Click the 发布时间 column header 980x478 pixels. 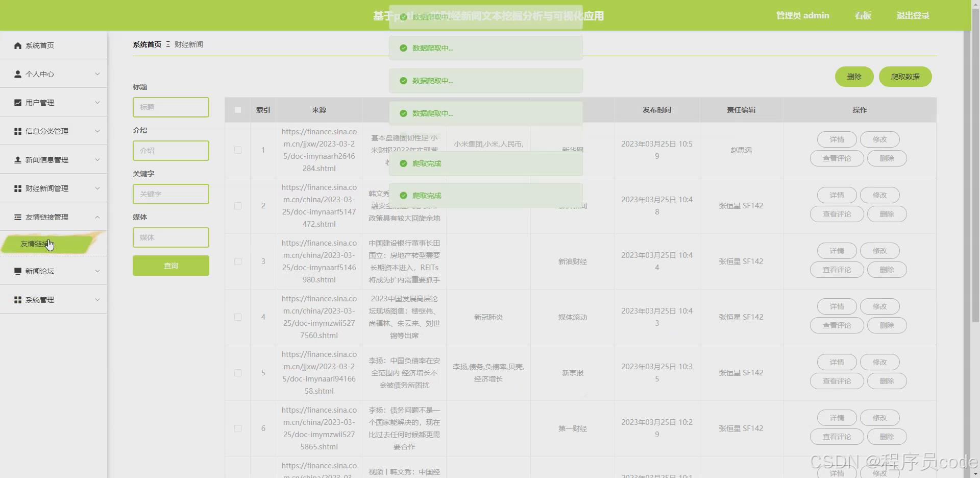pyautogui.click(x=657, y=110)
